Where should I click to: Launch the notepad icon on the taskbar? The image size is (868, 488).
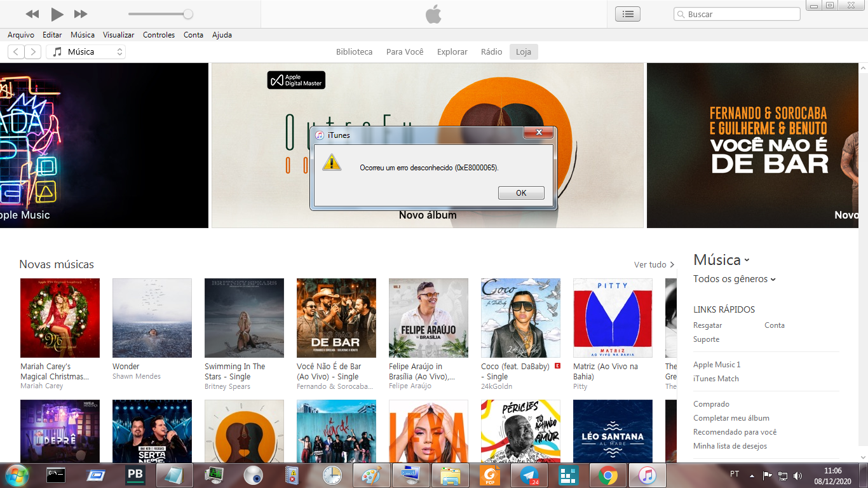pyautogui.click(x=174, y=475)
